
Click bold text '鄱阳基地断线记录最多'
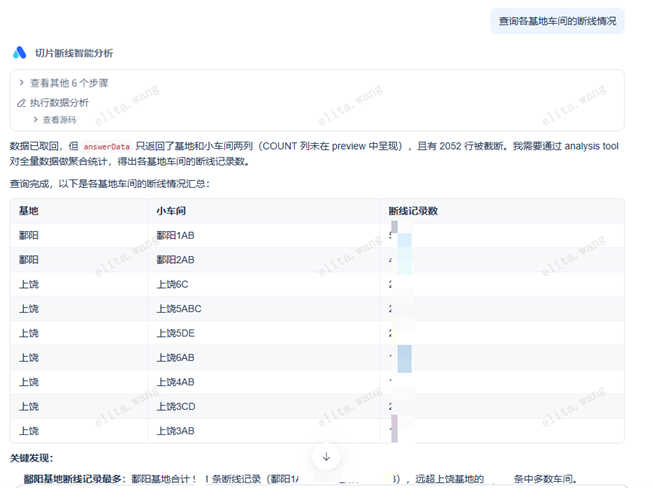pyautogui.click(x=73, y=479)
